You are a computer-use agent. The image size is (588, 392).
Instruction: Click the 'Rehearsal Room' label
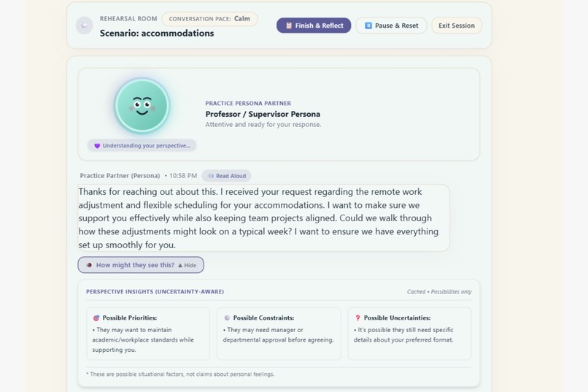[x=128, y=19]
